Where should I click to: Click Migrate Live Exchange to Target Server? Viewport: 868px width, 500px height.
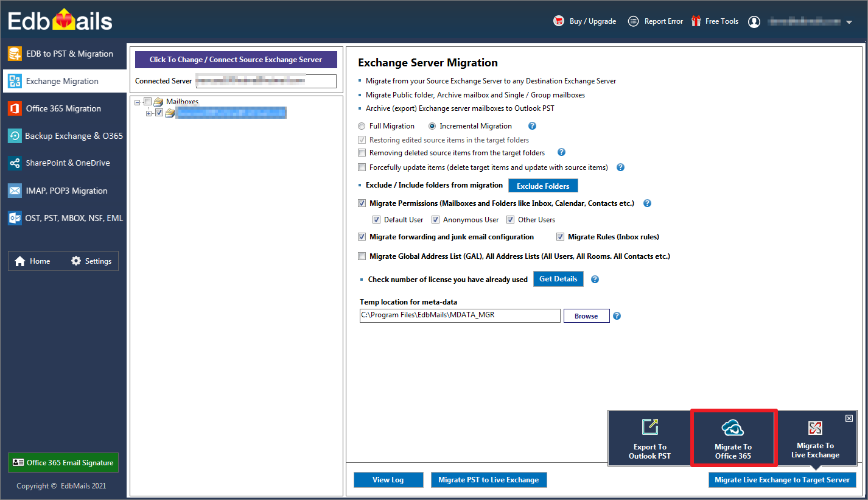point(782,480)
